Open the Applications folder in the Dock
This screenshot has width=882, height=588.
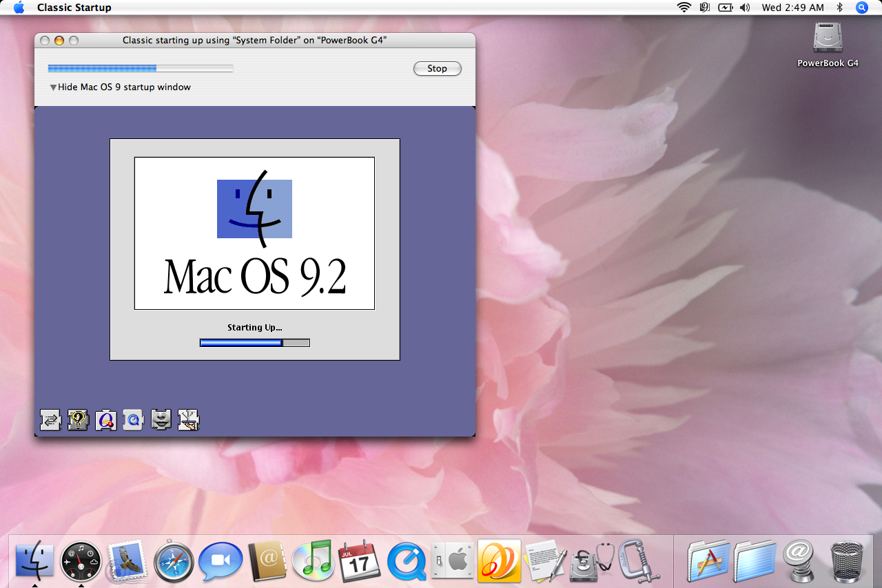click(x=708, y=561)
